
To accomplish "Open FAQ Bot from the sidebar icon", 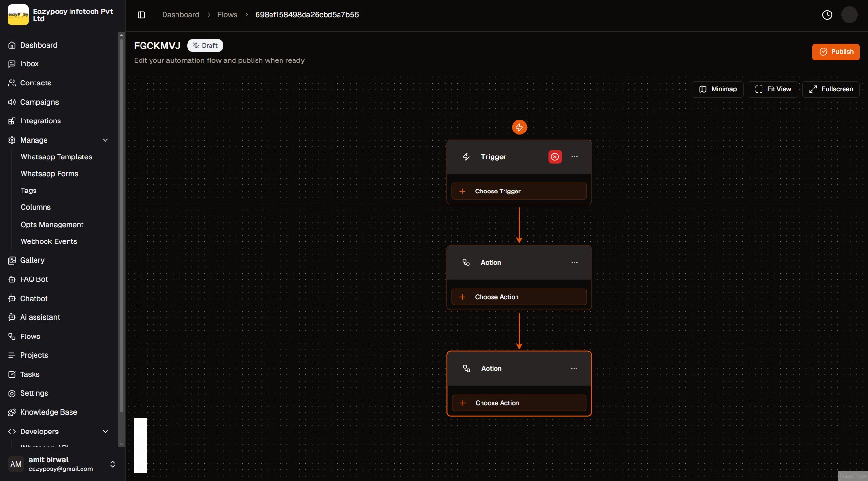I will 12,279.
